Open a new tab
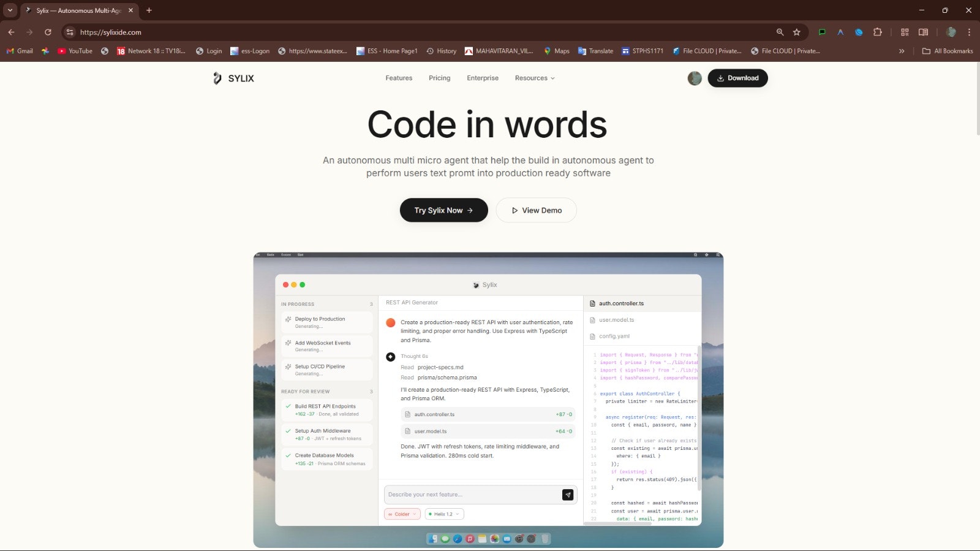The image size is (980, 551). [x=149, y=10]
